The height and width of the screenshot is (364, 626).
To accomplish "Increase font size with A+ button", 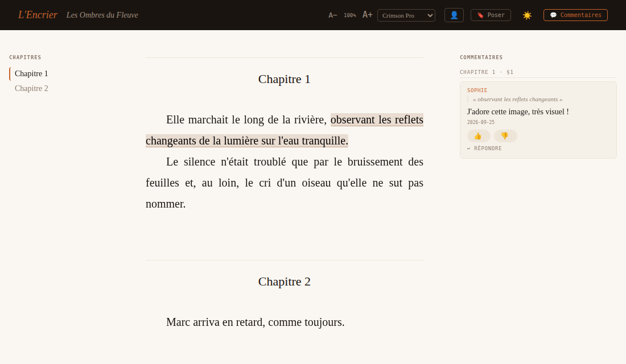I will pyautogui.click(x=367, y=15).
